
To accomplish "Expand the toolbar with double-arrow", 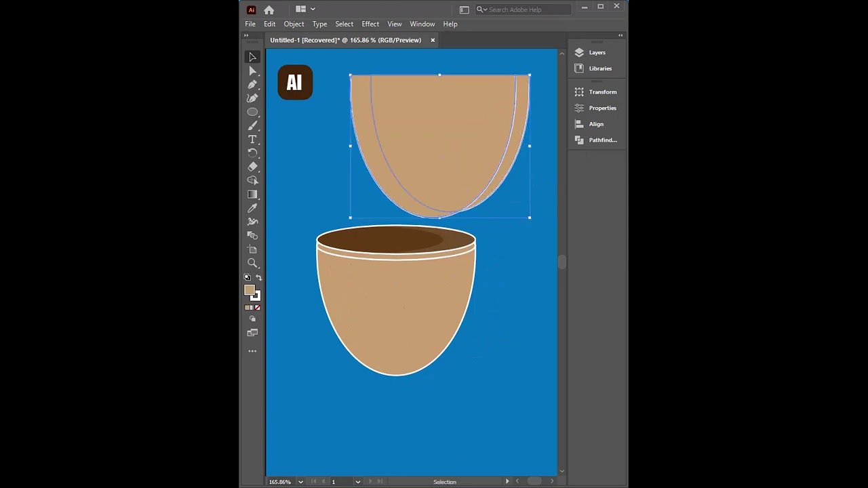I will pyautogui.click(x=247, y=35).
